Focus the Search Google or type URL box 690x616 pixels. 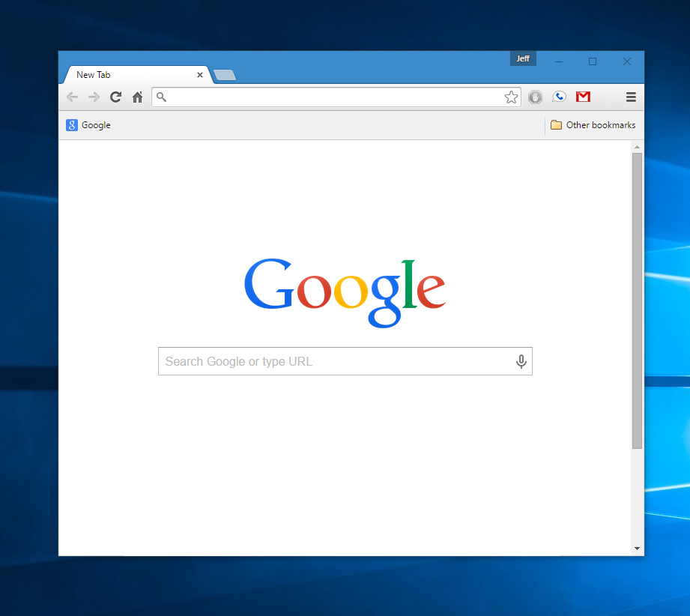pos(337,362)
